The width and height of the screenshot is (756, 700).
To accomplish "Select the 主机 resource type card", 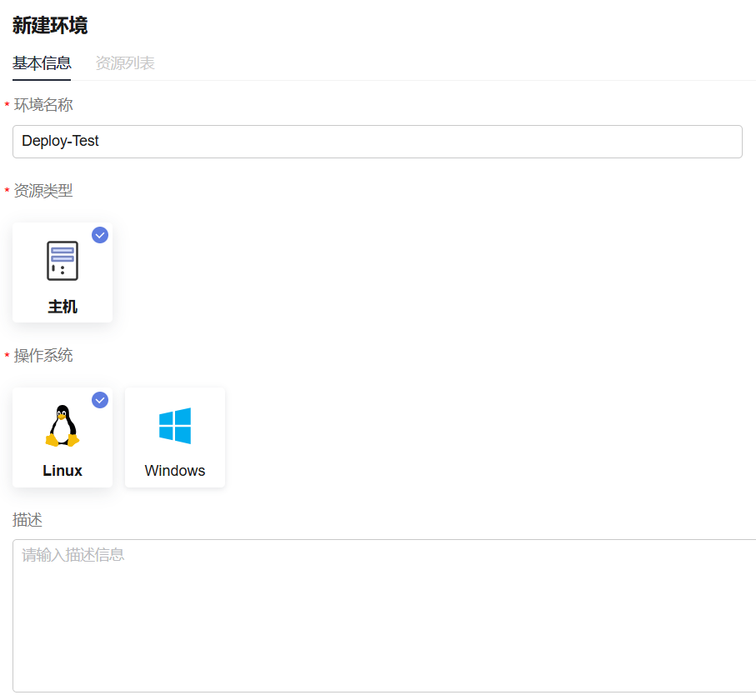I will pyautogui.click(x=63, y=272).
